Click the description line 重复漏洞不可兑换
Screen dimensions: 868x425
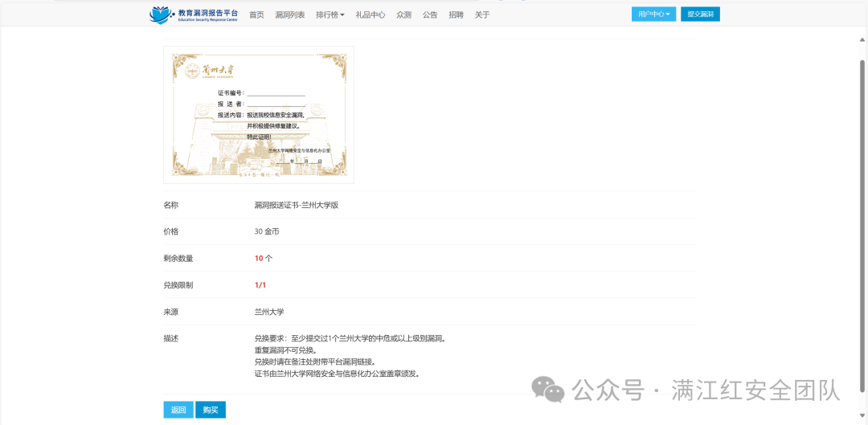pos(285,350)
